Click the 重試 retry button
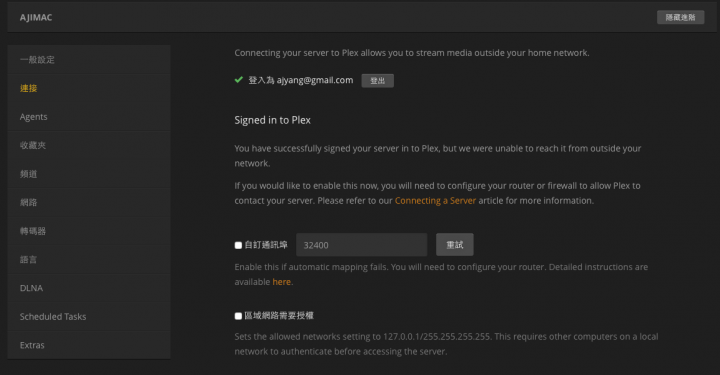Screen dimensions: 720x375 455,245
